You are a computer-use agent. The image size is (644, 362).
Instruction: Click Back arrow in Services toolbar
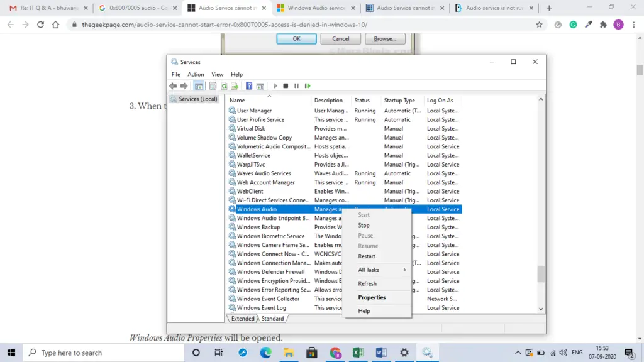[x=173, y=85]
